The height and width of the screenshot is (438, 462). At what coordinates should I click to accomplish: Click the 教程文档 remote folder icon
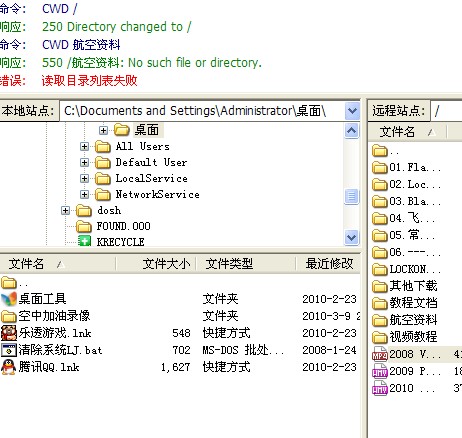coord(380,303)
